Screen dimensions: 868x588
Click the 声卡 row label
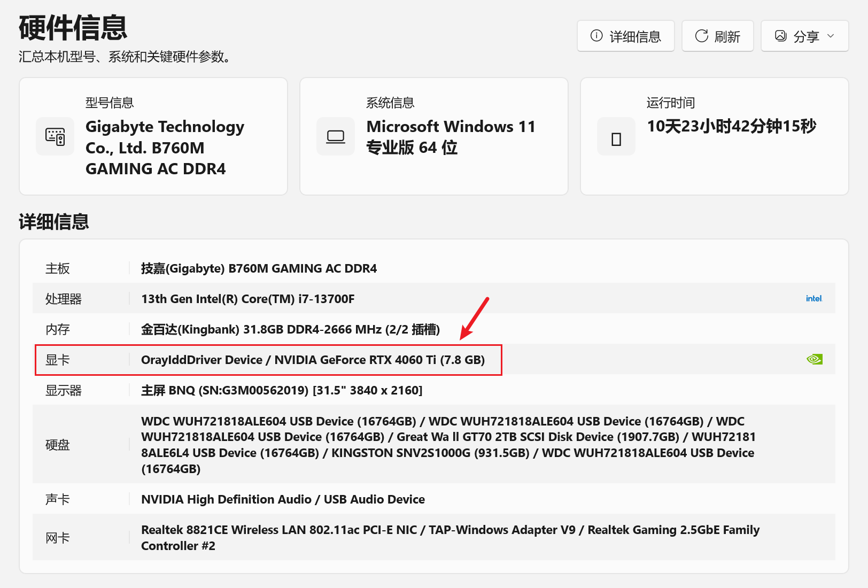tap(58, 499)
